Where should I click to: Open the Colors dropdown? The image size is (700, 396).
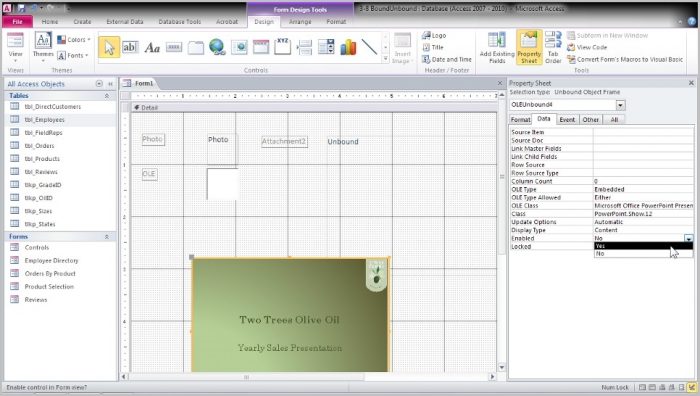[x=74, y=40]
